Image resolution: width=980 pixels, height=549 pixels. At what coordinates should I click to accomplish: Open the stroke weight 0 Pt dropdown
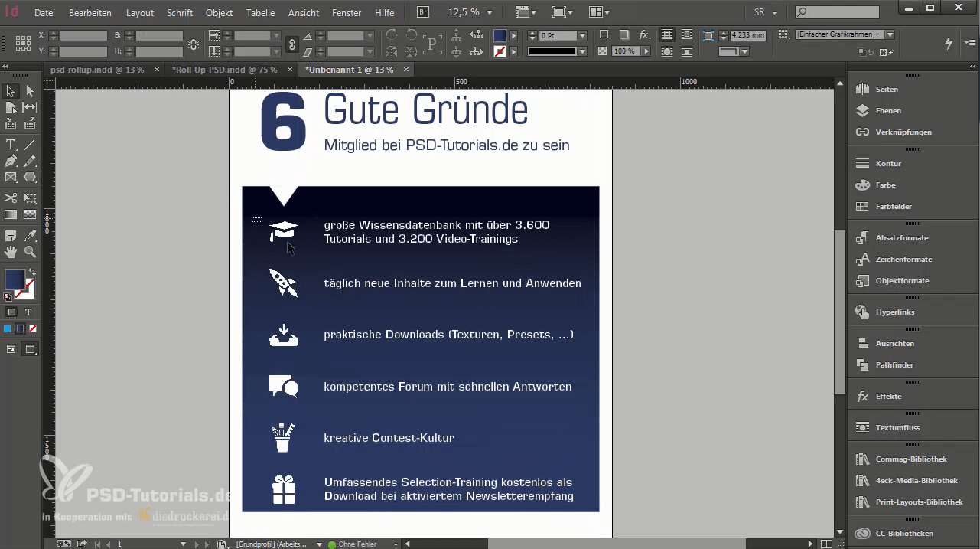pyautogui.click(x=583, y=36)
